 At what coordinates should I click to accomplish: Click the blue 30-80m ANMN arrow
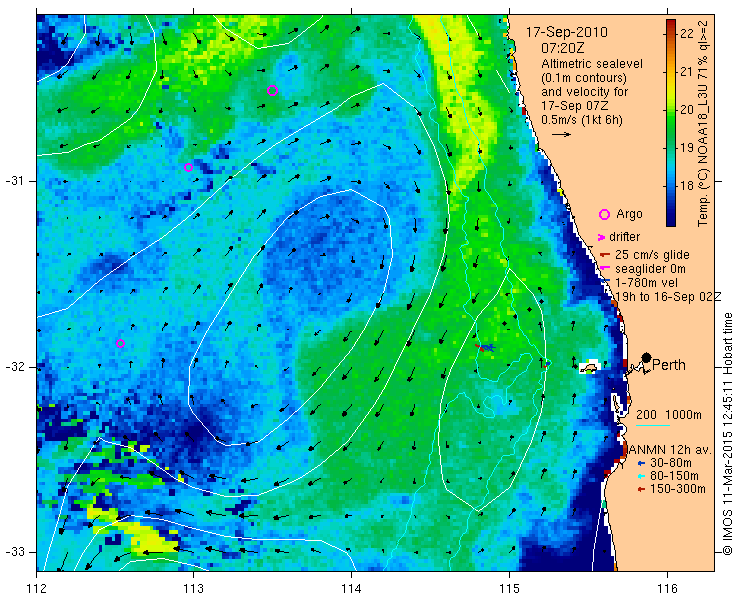(x=641, y=463)
